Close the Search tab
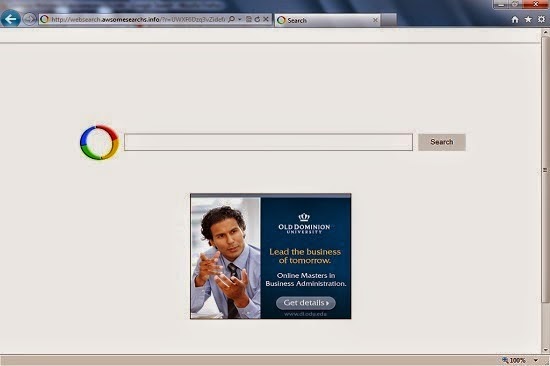 click(375, 20)
